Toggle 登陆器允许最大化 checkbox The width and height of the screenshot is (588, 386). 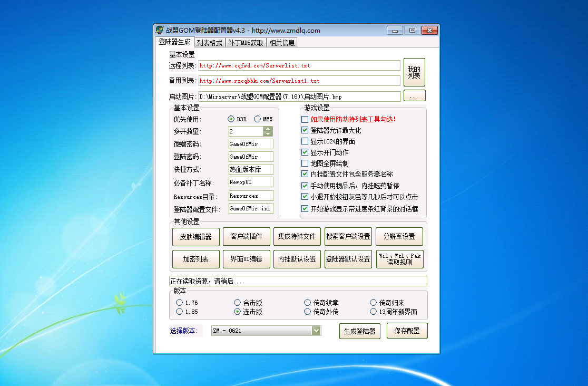[305, 130]
